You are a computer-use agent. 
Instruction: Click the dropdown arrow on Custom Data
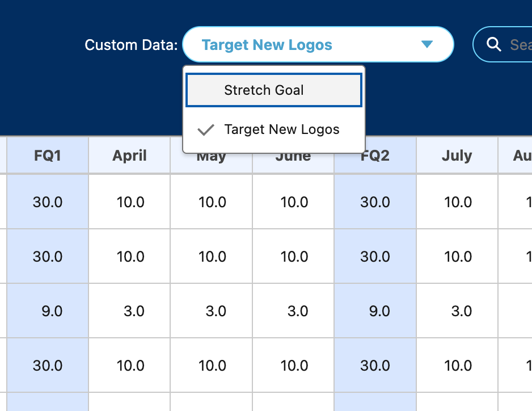pos(427,44)
